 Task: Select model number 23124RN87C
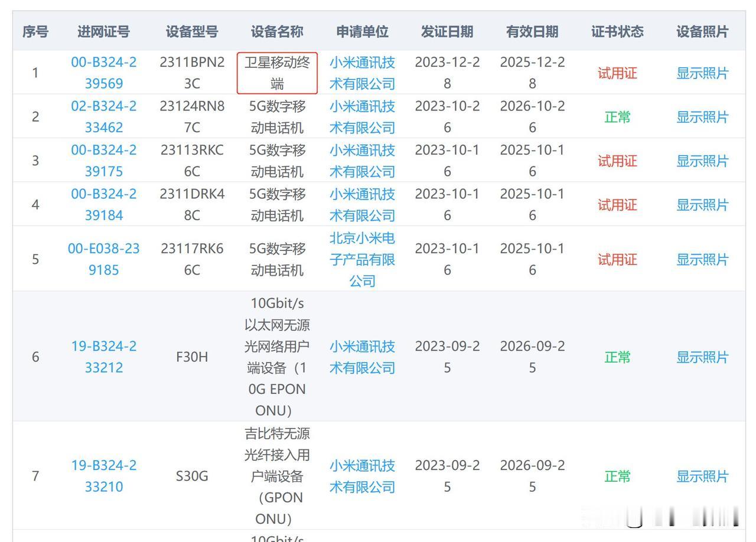192,117
